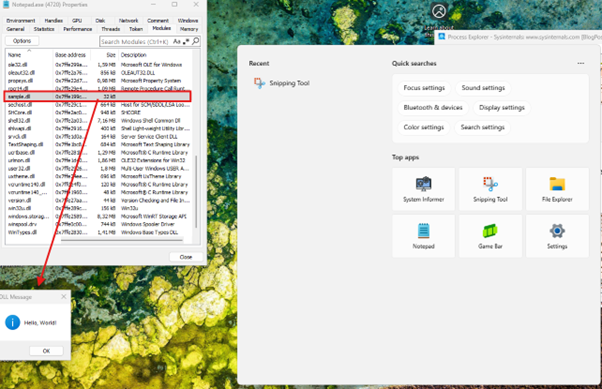This screenshot has width=602, height=389.
Task: Switch to the GPU tab
Action: (x=77, y=20)
